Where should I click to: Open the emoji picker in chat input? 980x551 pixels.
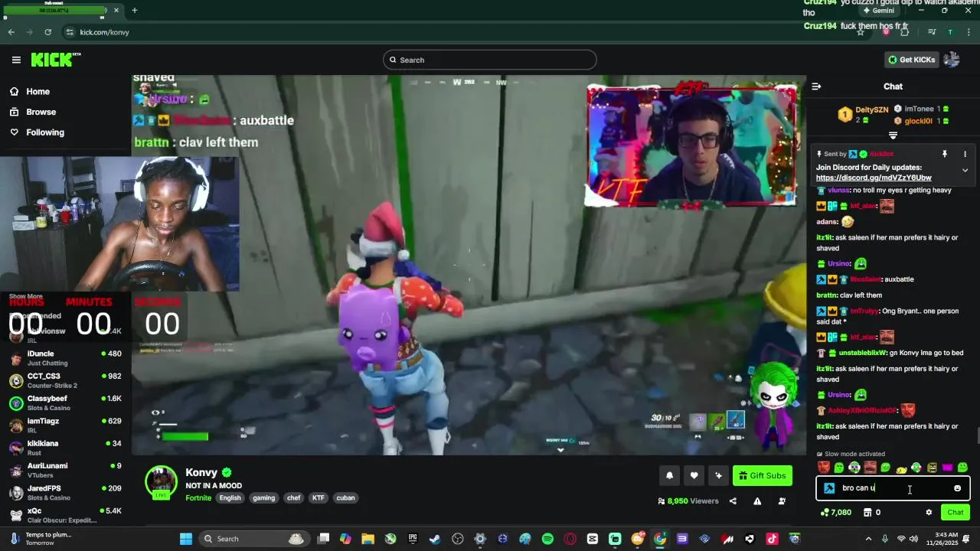coord(957,488)
